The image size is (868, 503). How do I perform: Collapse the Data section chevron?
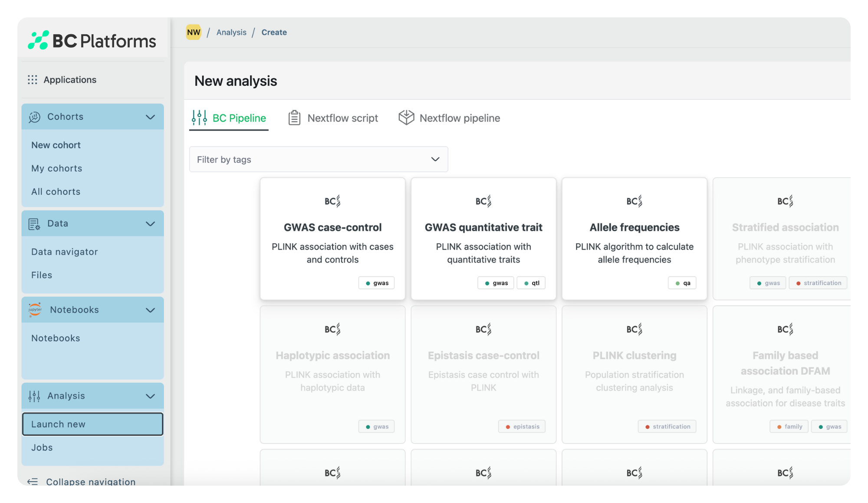pos(150,224)
